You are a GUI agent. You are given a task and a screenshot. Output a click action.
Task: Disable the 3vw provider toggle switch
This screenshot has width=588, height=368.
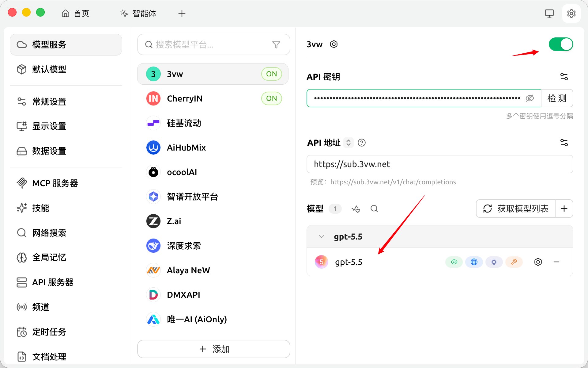pyautogui.click(x=560, y=44)
